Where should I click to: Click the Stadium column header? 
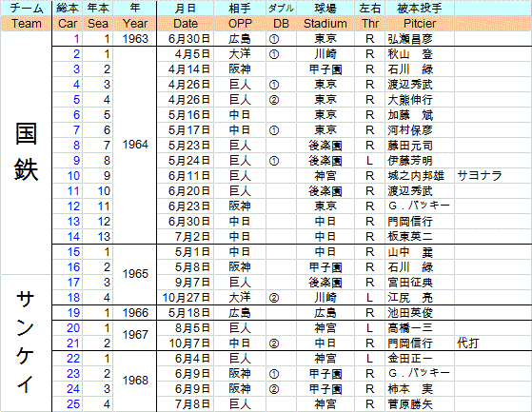tap(325, 24)
